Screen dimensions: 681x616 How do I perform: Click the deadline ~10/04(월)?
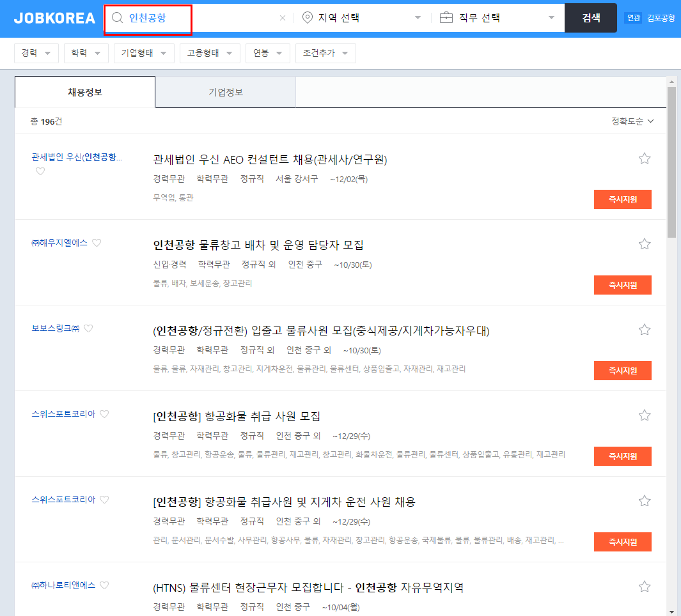(x=341, y=607)
